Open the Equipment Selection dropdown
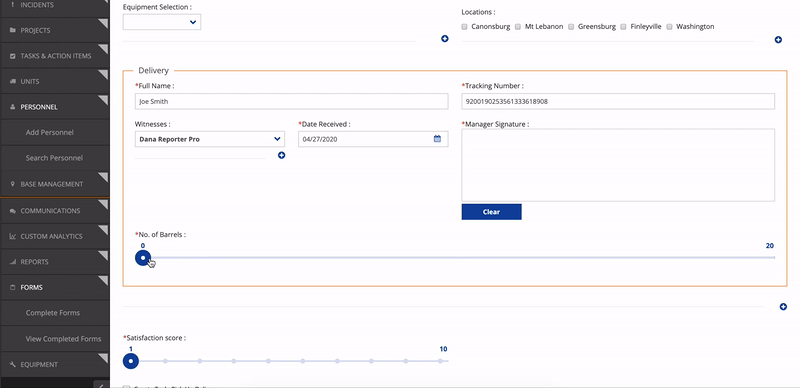The image size is (800, 388). (162, 22)
